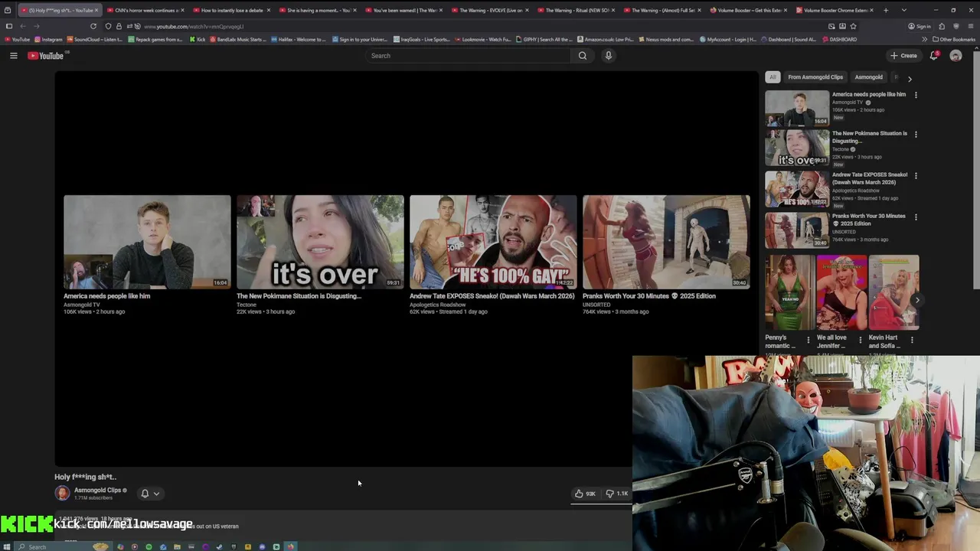Open the GIPHY bookmark
Screen dimensions: 980x551
(x=544, y=39)
